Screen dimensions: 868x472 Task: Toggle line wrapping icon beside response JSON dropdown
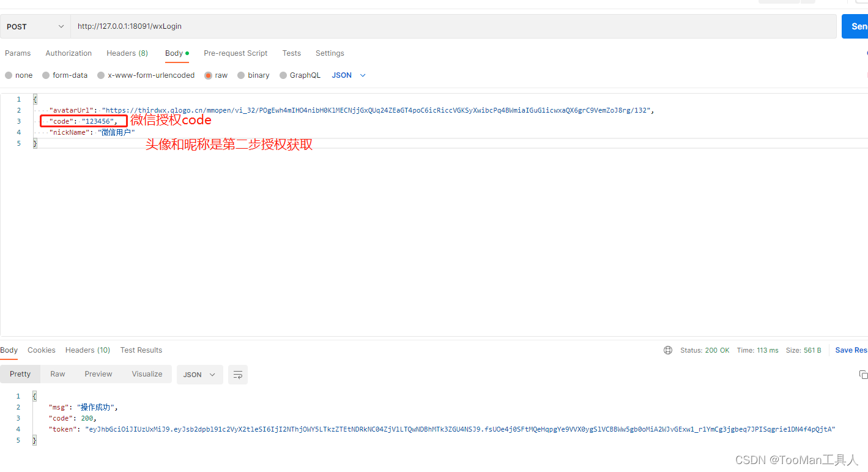point(238,374)
